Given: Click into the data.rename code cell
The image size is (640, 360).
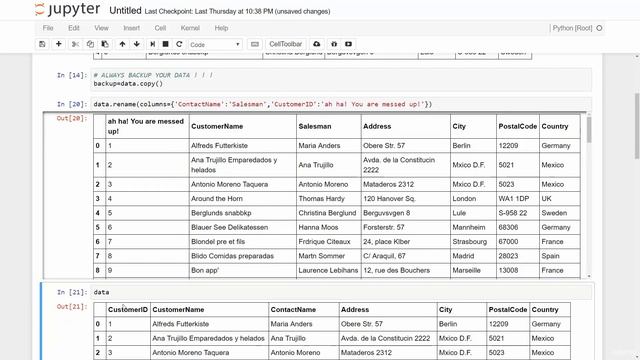Looking at the screenshot, I should click(x=341, y=104).
